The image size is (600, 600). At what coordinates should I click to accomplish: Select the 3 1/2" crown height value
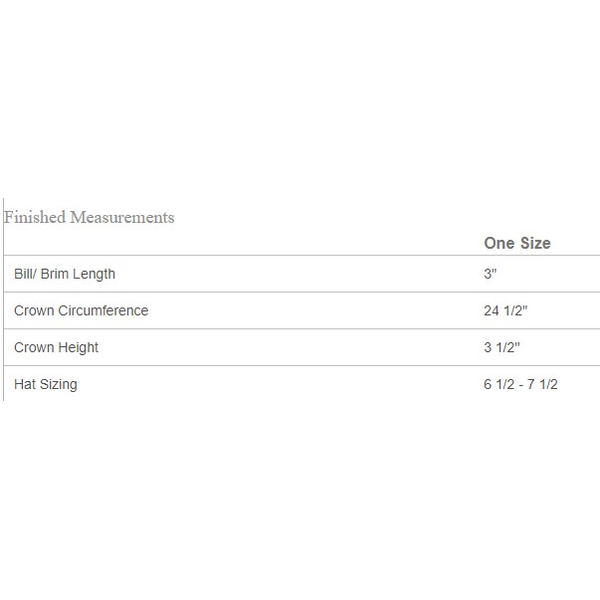[x=502, y=348]
